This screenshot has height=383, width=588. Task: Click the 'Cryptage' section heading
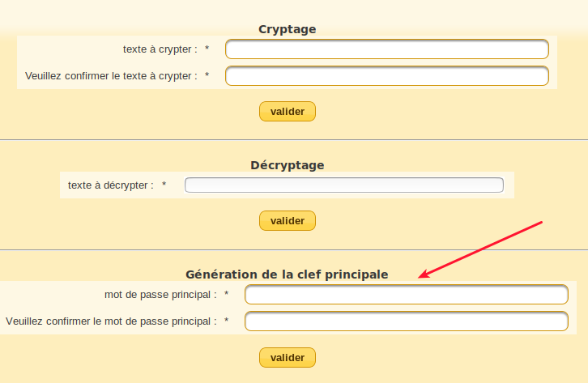click(x=287, y=29)
